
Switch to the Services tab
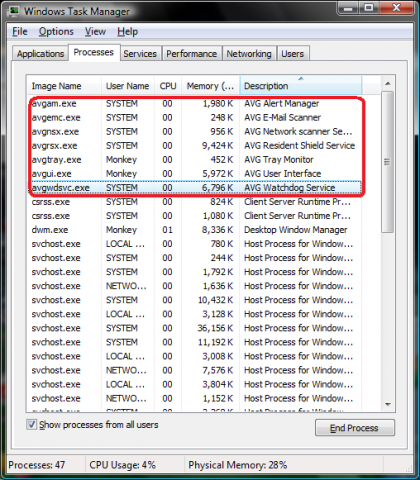140,54
